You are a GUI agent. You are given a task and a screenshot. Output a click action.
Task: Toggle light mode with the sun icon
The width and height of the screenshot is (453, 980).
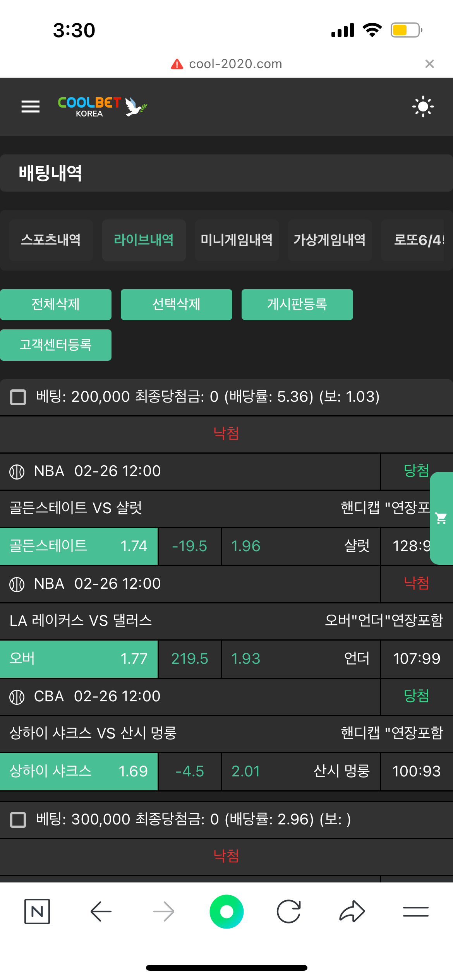[x=423, y=106]
